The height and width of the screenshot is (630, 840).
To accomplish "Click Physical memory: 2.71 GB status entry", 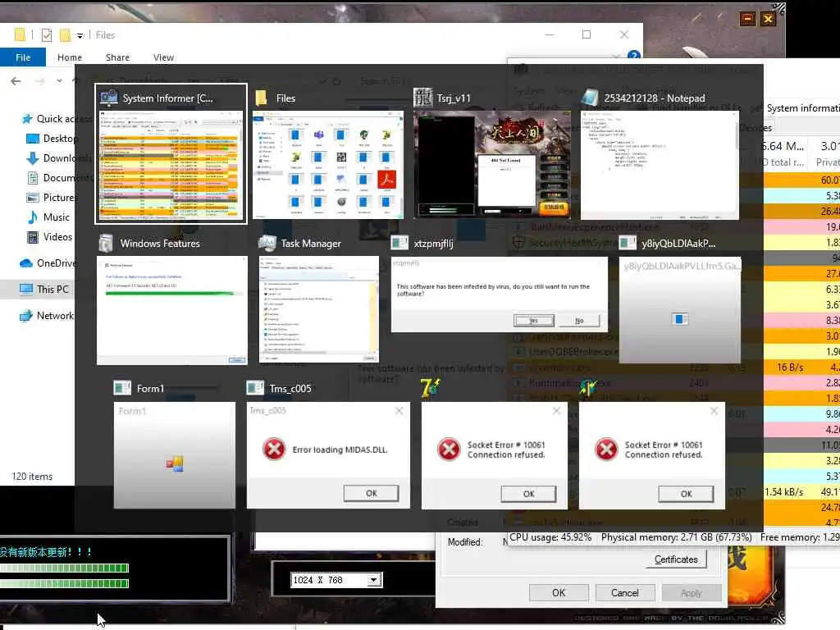I will [x=676, y=537].
